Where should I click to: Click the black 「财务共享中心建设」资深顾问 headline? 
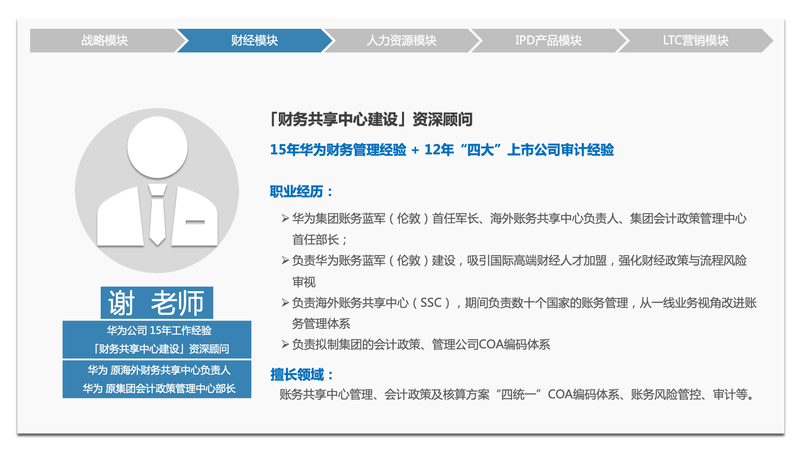[x=370, y=119]
